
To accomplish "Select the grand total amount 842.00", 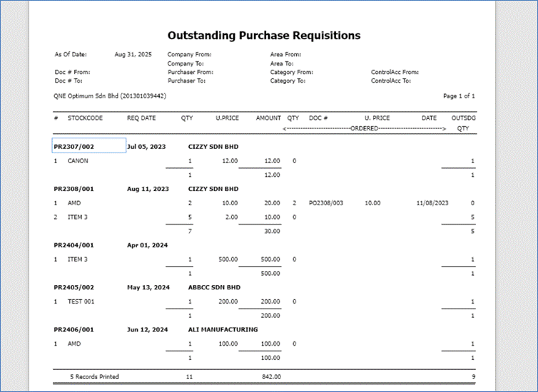I will pyautogui.click(x=271, y=376).
